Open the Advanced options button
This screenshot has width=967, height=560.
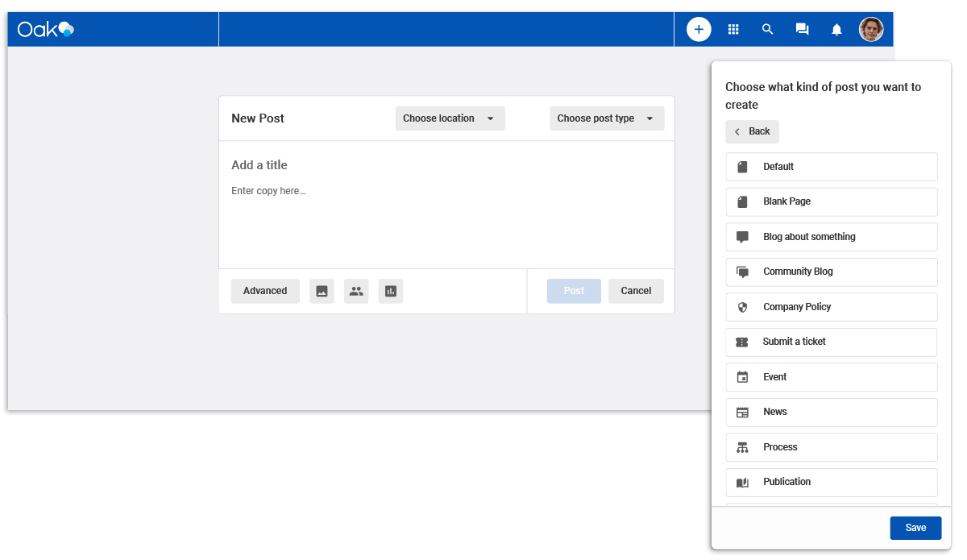pyautogui.click(x=265, y=291)
